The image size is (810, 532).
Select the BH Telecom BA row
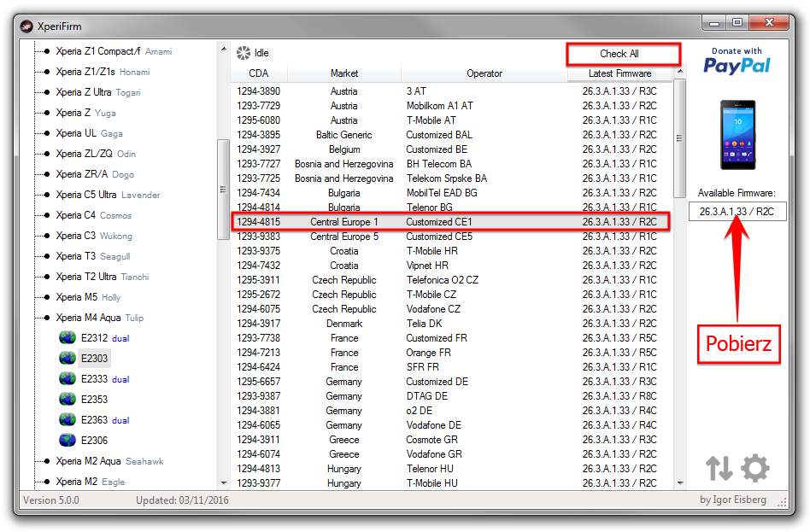pyautogui.click(x=451, y=163)
